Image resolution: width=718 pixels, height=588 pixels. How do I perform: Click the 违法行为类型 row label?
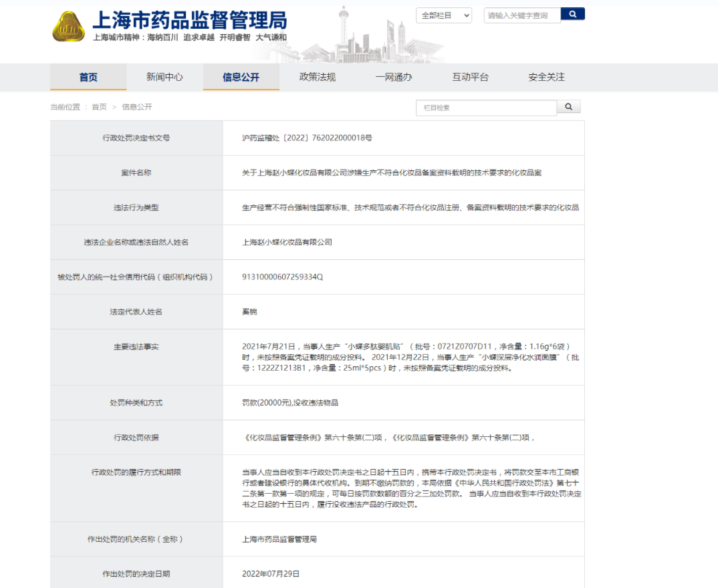pos(136,208)
